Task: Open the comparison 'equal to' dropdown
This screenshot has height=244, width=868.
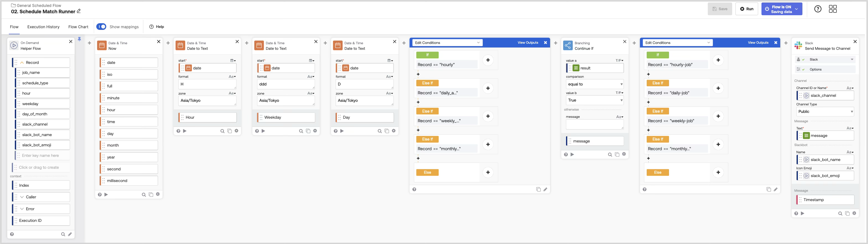Action: [x=595, y=84]
